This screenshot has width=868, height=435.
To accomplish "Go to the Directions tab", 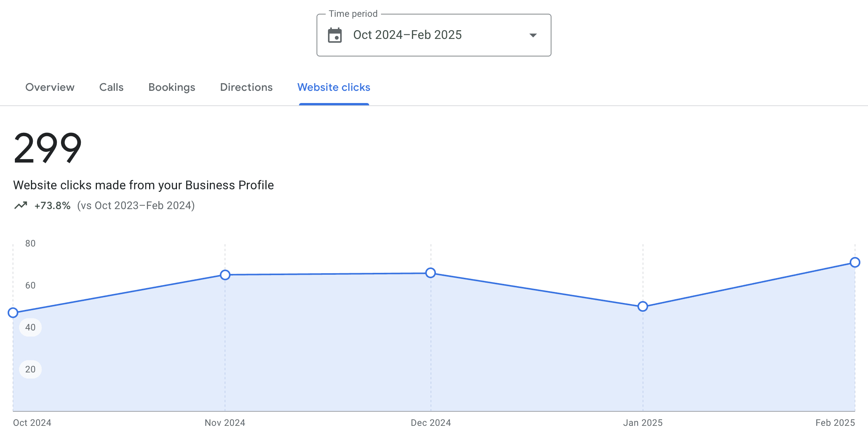I will [246, 87].
